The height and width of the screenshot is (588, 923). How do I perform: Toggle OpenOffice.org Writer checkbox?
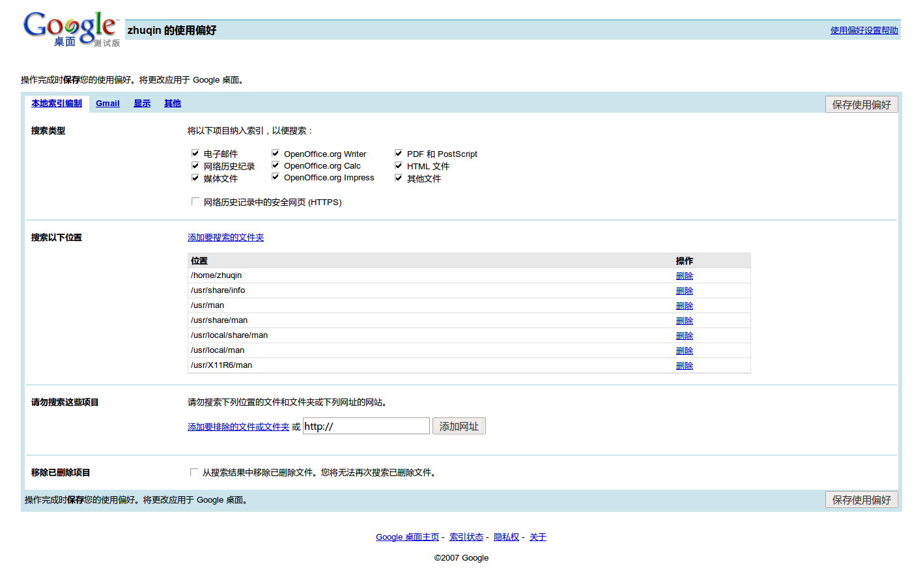point(276,154)
